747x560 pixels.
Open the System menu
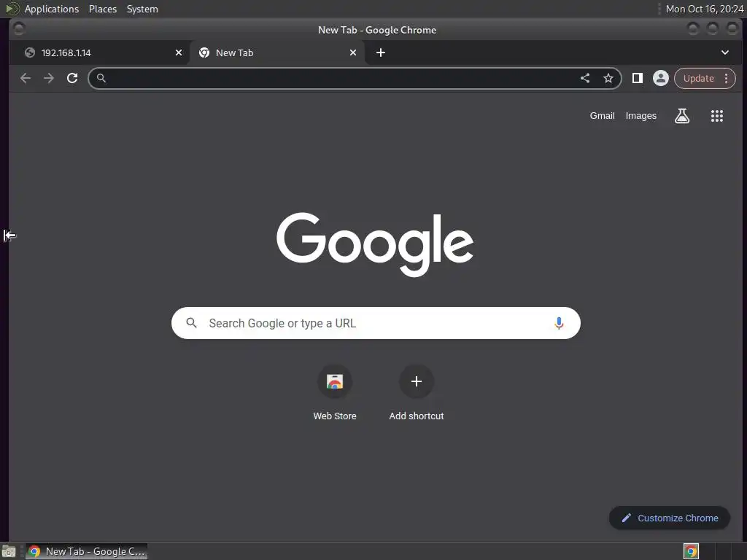[x=142, y=9]
